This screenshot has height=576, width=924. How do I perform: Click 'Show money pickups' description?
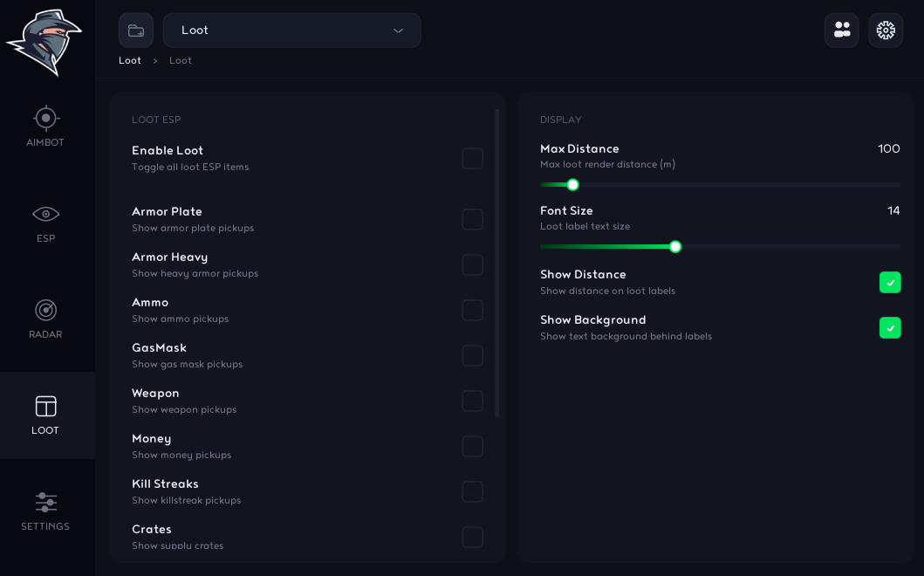click(181, 455)
